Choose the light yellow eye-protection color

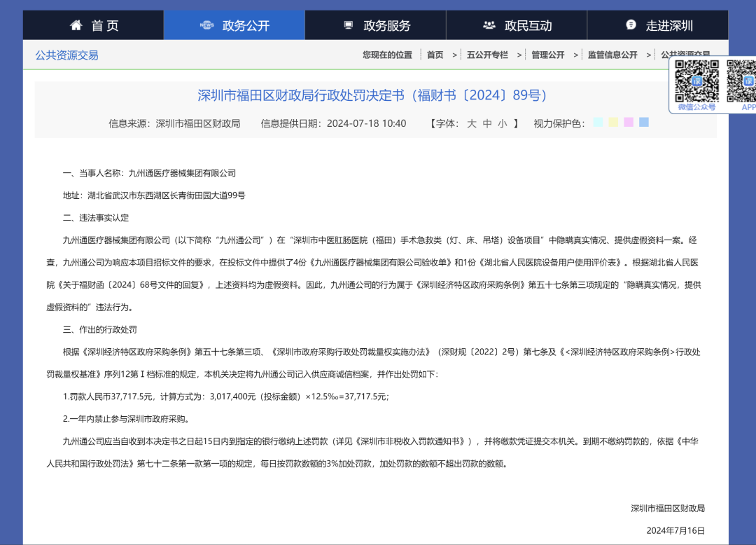613,123
